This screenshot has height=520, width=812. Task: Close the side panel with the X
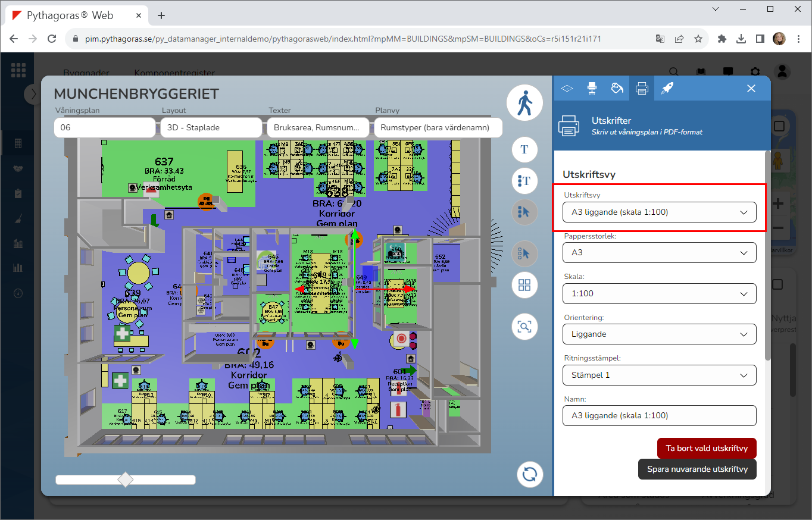point(751,89)
